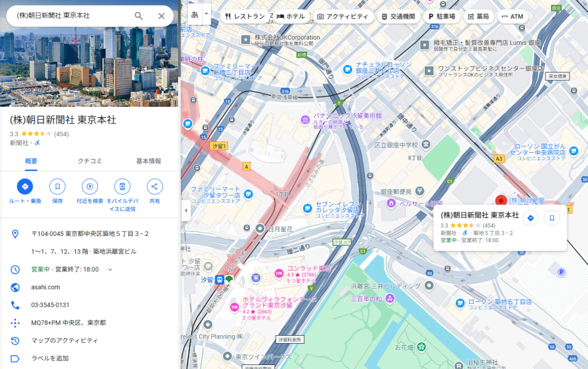
Task: Click directions icon in map popup card
Action: tap(531, 218)
